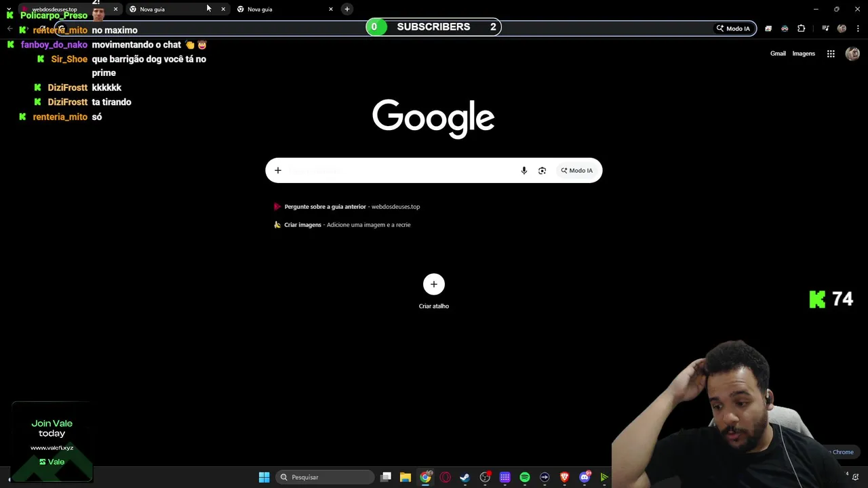868x488 pixels.
Task: Open the arrow-circle app in the taskbar
Action: (545, 477)
